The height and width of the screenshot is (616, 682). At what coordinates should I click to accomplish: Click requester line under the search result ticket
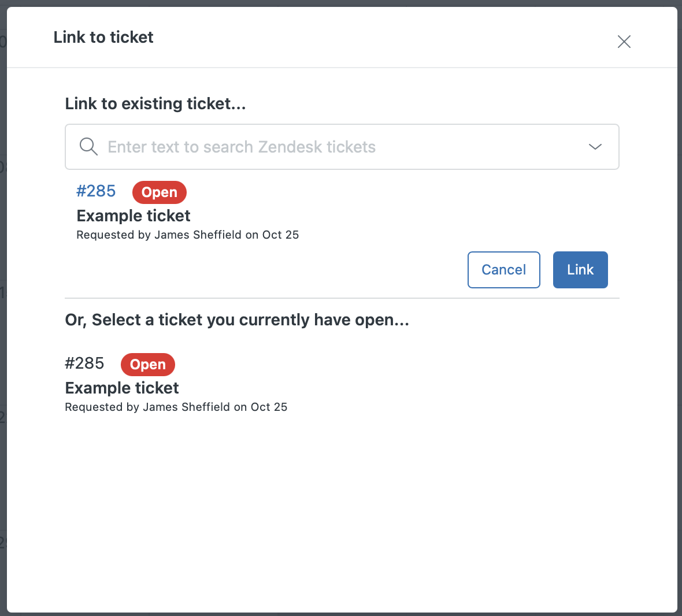(x=188, y=235)
